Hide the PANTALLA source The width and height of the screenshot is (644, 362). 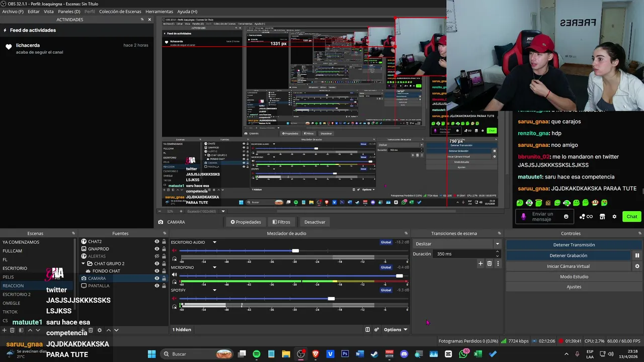pyautogui.click(x=157, y=286)
